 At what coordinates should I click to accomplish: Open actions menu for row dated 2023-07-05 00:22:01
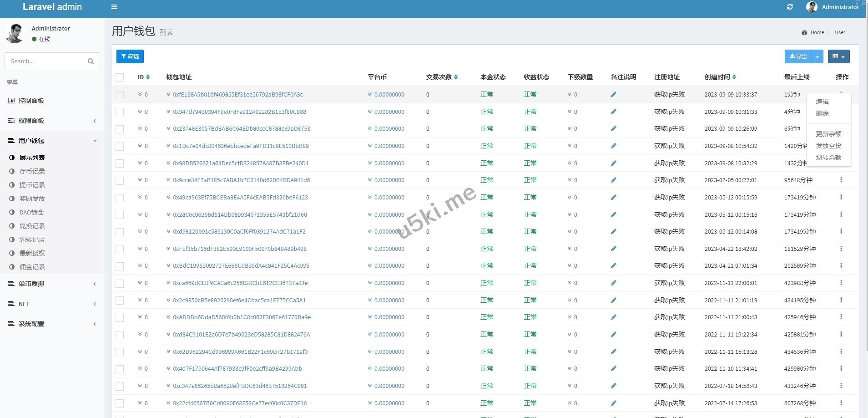pyautogui.click(x=841, y=180)
